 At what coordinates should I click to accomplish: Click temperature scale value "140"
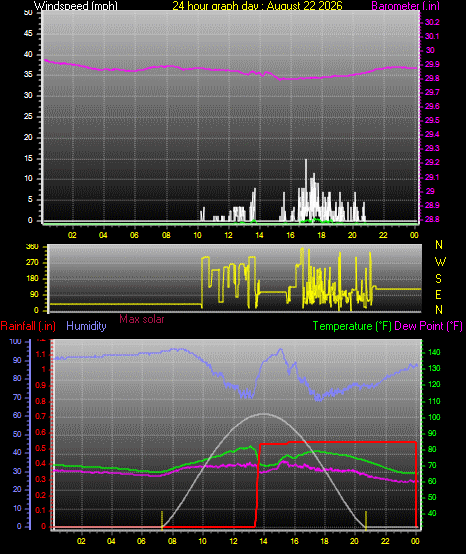[x=434, y=352]
